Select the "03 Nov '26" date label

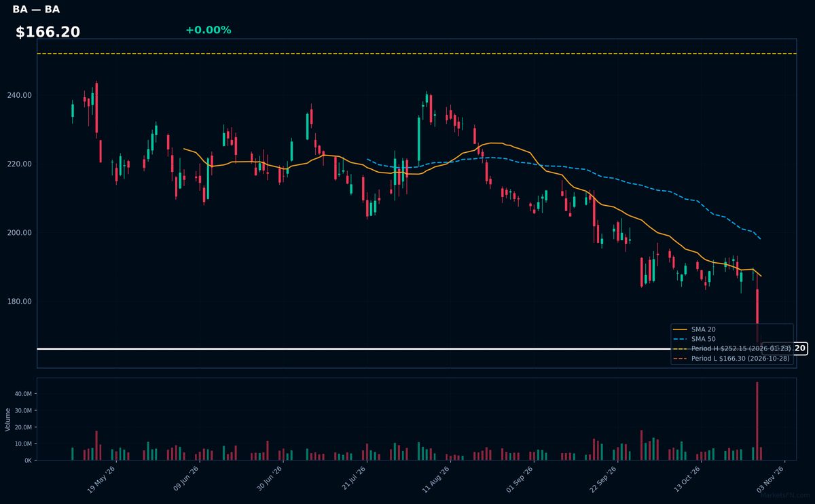click(x=770, y=480)
